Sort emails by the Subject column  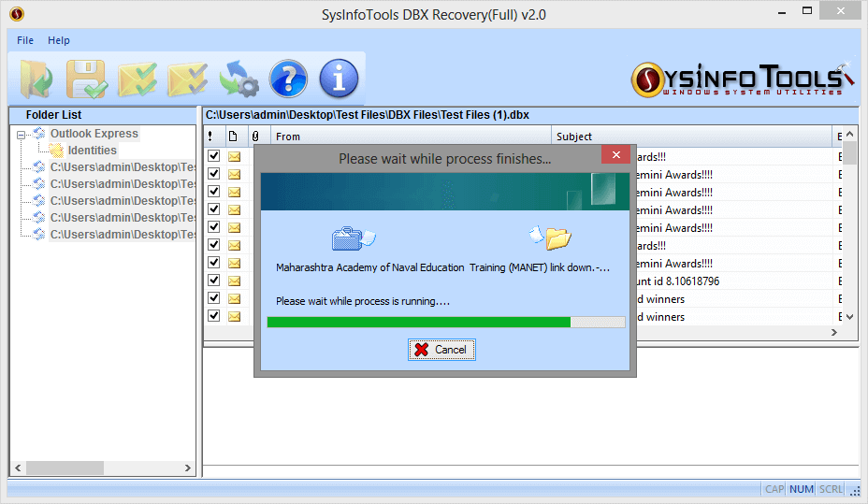point(691,137)
